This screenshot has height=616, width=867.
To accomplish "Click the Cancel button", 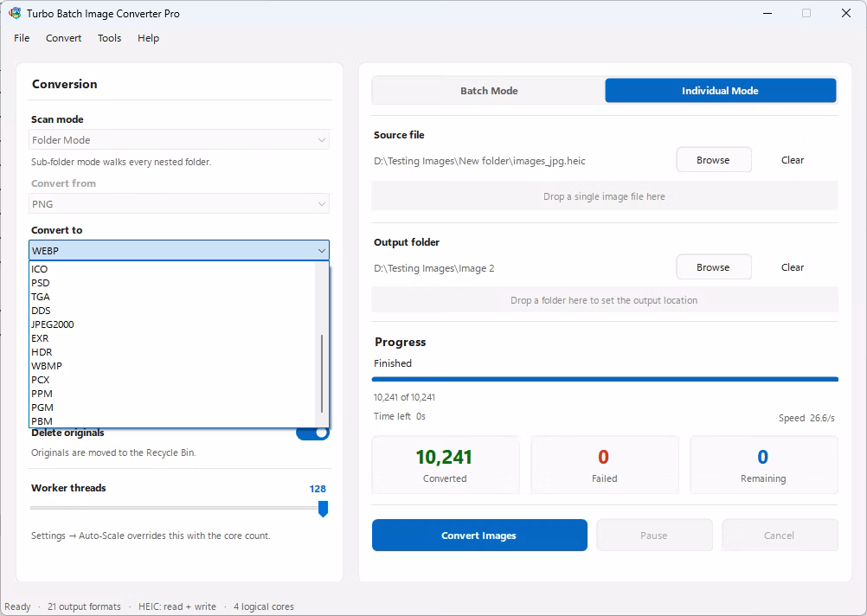I will pos(779,536).
